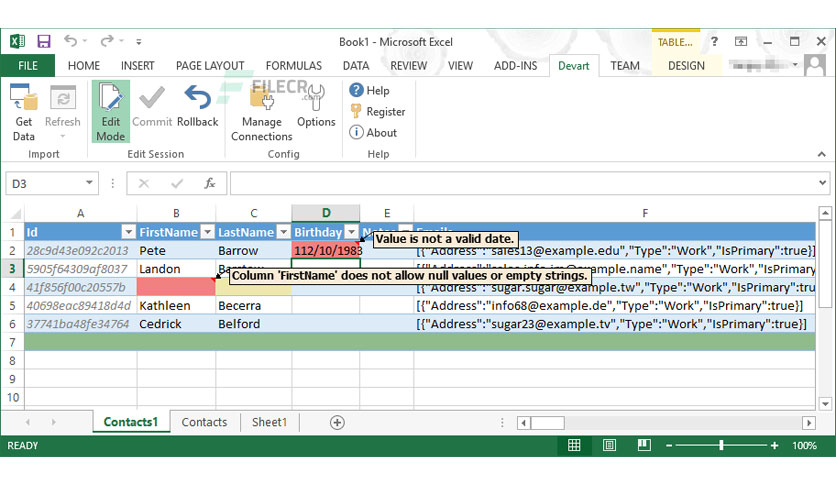Open the ADD-INS tab
This screenshot has width=836, height=484.
[515, 66]
